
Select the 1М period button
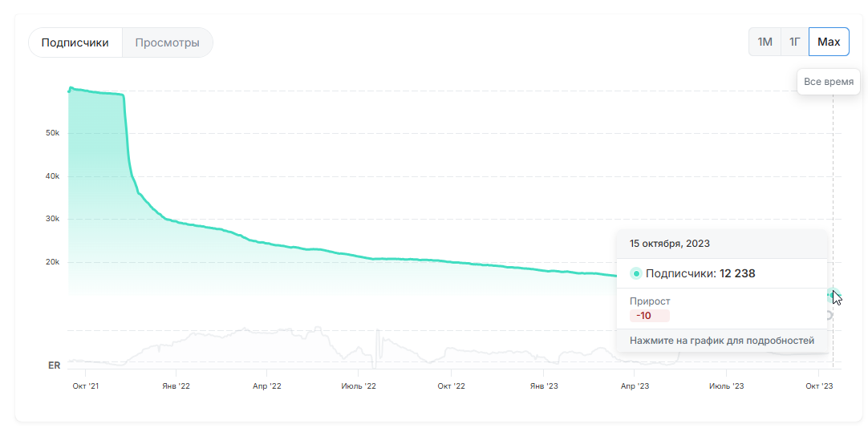click(x=765, y=42)
